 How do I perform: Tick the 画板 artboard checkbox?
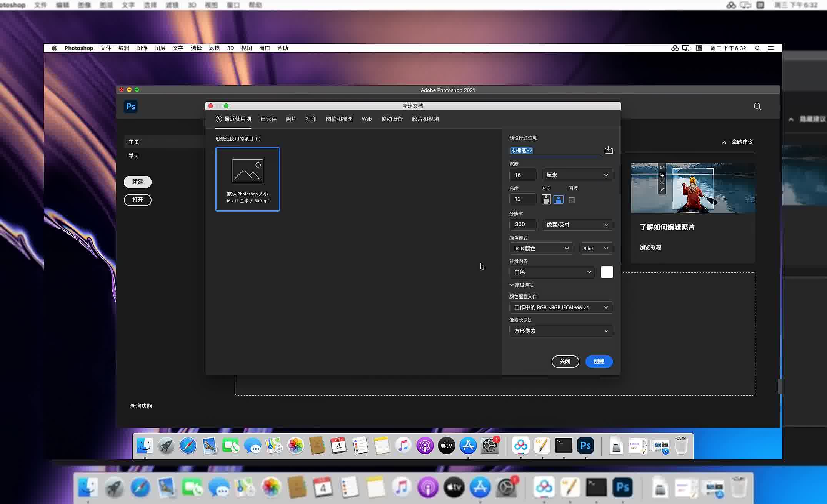pos(572,200)
